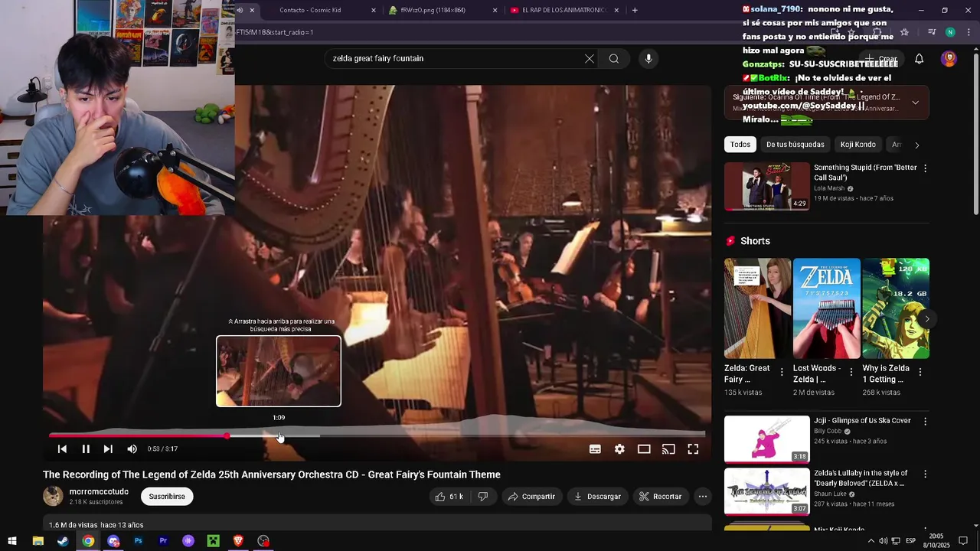Show next Shorts with arrow
This screenshot has height=551, width=980.
click(927, 319)
